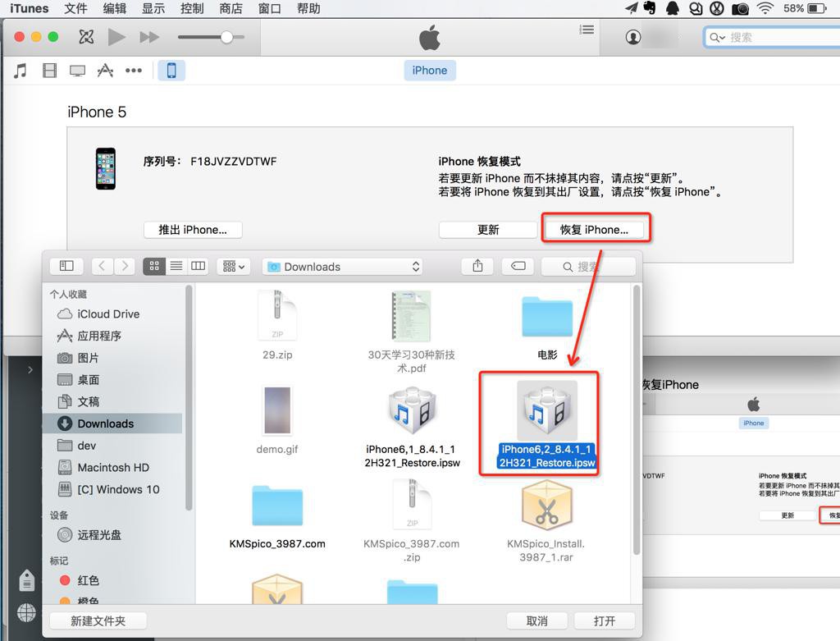Click the share icon in file dialog
Screen dimensions: 840x641
point(478,266)
